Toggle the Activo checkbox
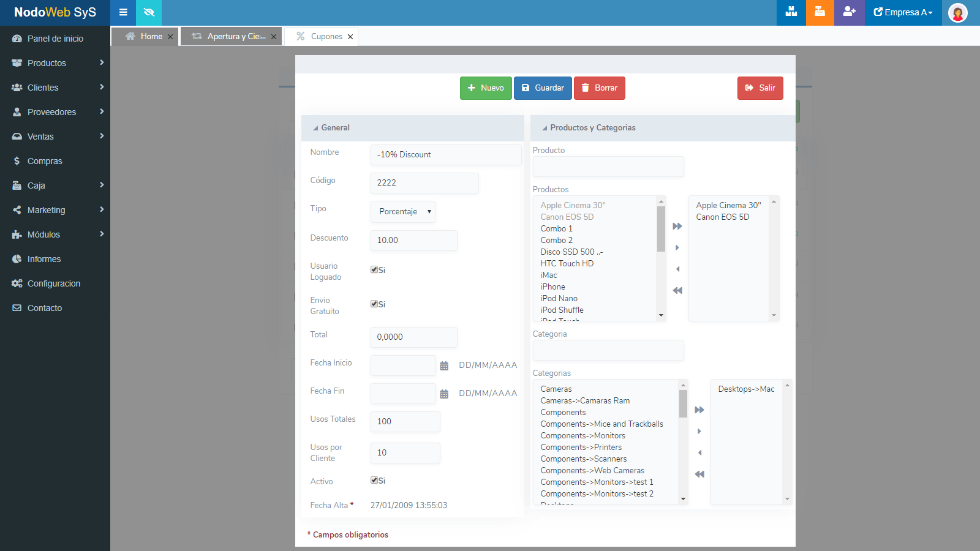Screen dimensions: 980x551 [x=374, y=480]
